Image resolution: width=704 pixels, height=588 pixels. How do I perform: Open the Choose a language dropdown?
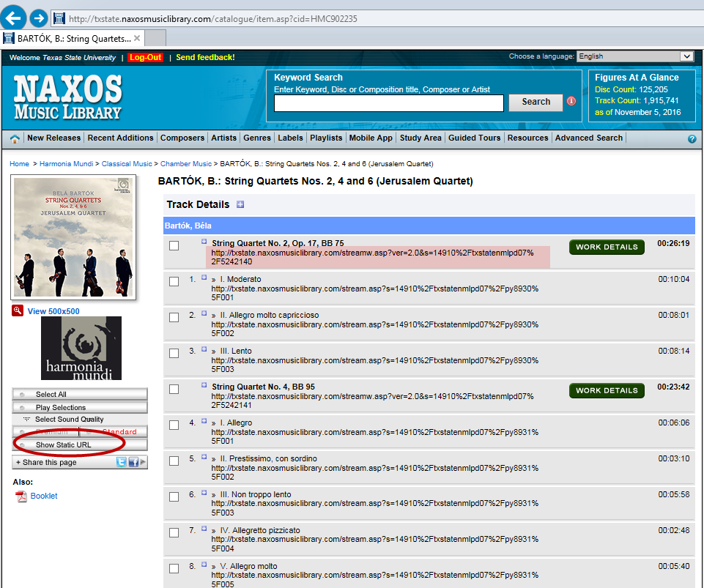(x=635, y=56)
